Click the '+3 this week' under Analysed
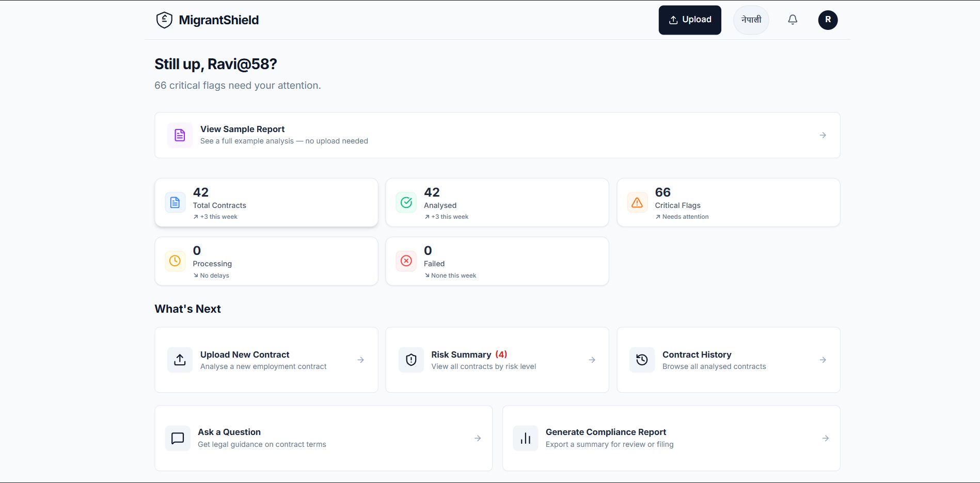Screen dimensions: 980x483 446,217
